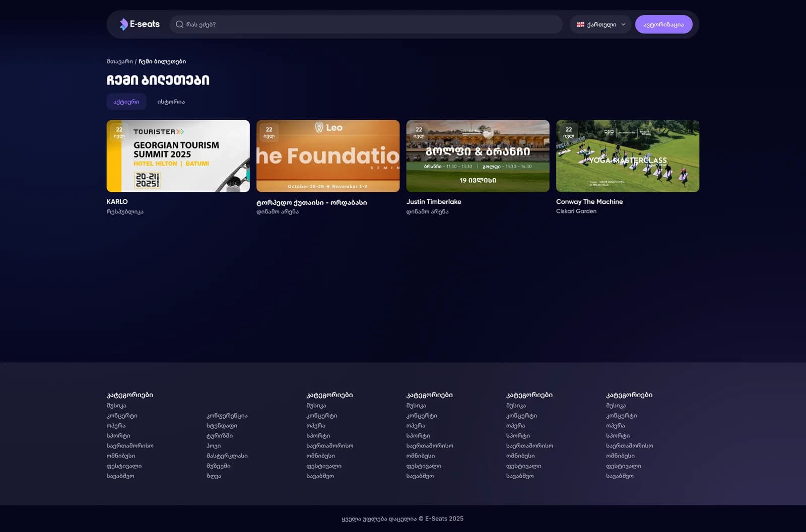Open the Georgian Tourism Summit 2025 thumbnail
The image size is (806, 532).
(x=178, y=156)
